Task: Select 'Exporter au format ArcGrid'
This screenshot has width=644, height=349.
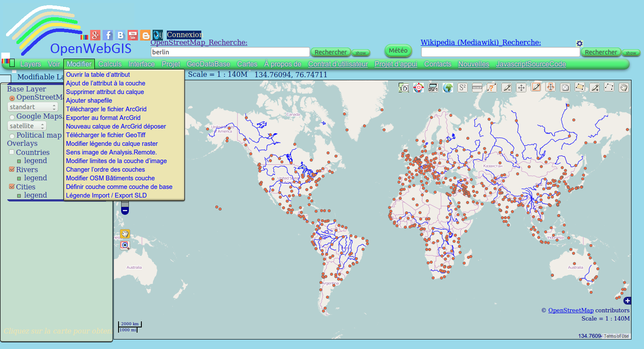Action: pos(103,118)
